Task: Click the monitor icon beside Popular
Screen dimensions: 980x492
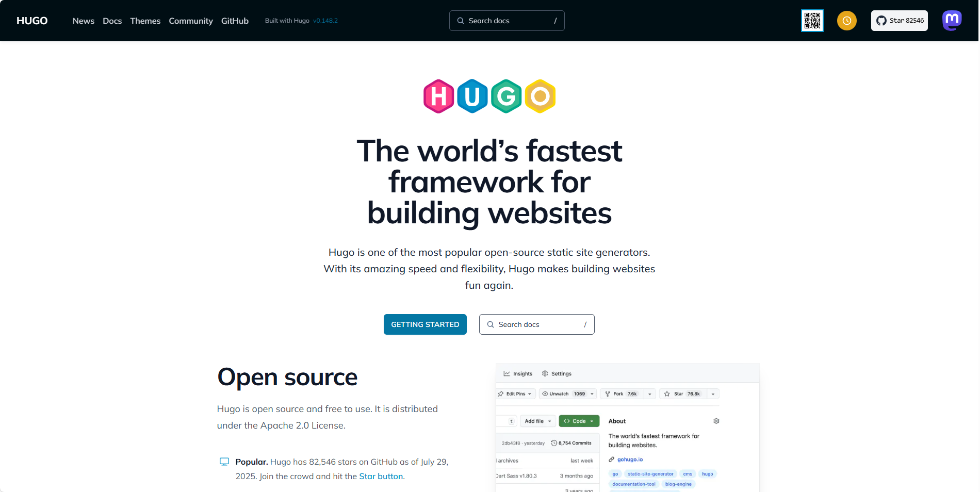Action: [224, 462]
